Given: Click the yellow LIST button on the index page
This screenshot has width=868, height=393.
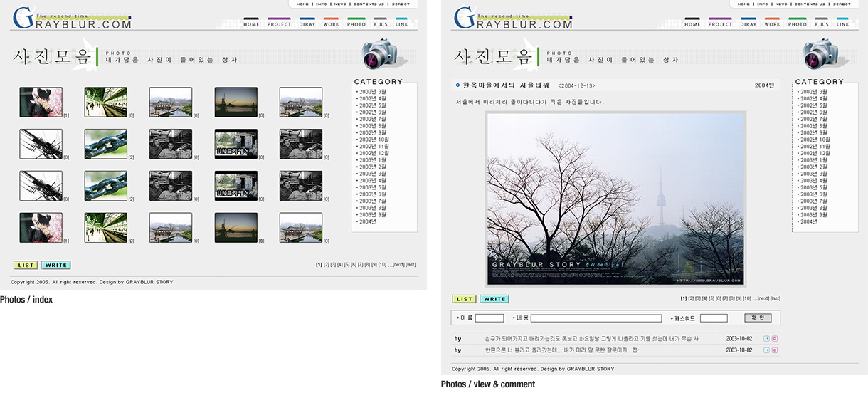Looking at the screenshot, I should point(26,266).
